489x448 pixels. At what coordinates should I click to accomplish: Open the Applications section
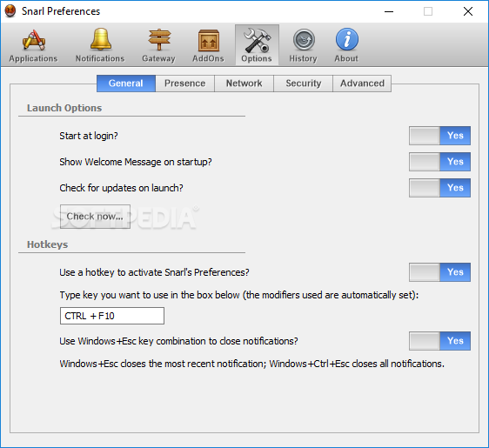coord(33,45)
